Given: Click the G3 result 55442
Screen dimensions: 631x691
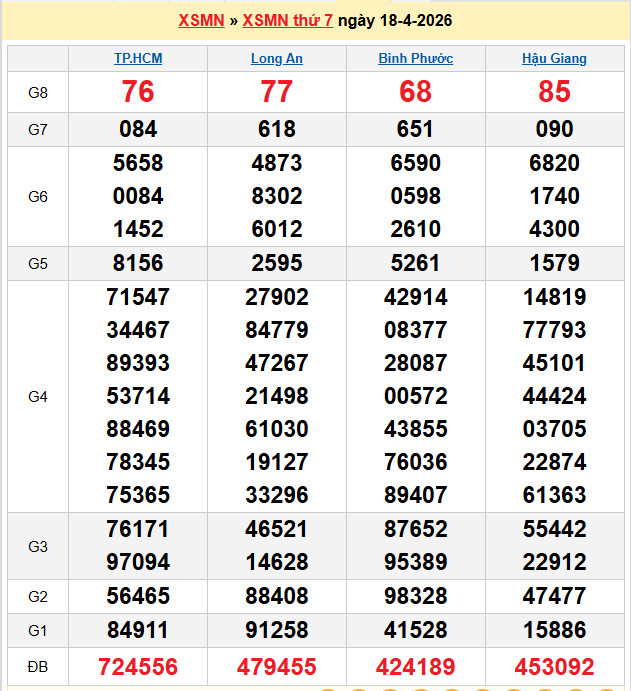Looking at the screenshot, I should tap(554, 530).
